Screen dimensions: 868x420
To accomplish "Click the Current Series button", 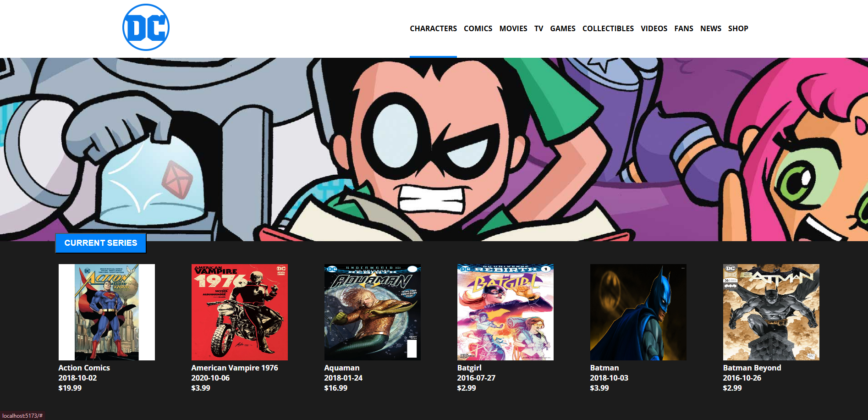I will (x=101, y=243).
